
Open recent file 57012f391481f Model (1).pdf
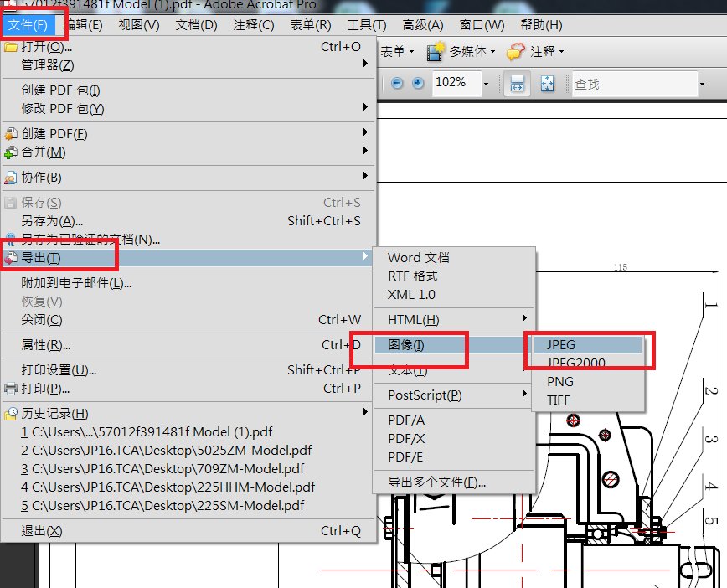188,432
